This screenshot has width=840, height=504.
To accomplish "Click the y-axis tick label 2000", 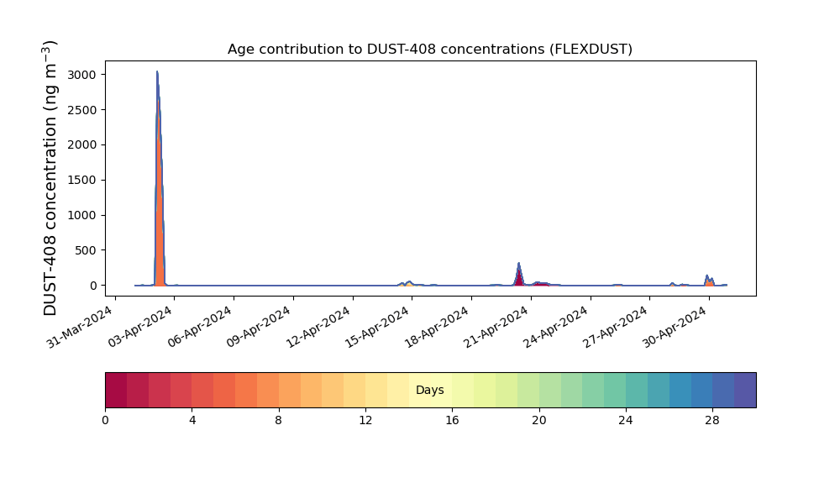I will coord(82,144).
